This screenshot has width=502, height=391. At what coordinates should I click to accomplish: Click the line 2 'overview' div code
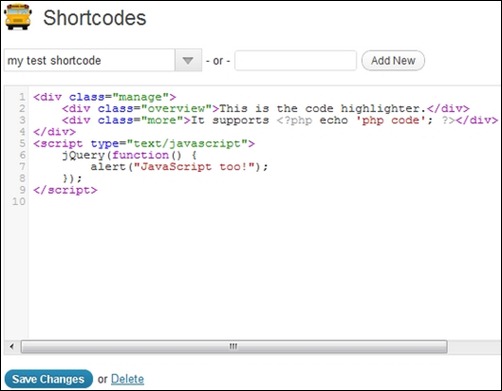point(266,108)
